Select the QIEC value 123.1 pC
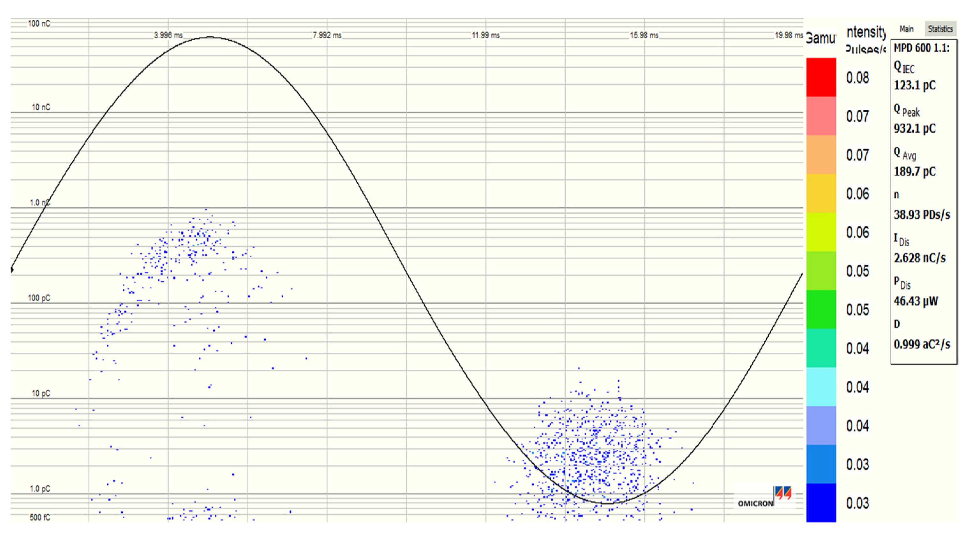 click(915, 85)
